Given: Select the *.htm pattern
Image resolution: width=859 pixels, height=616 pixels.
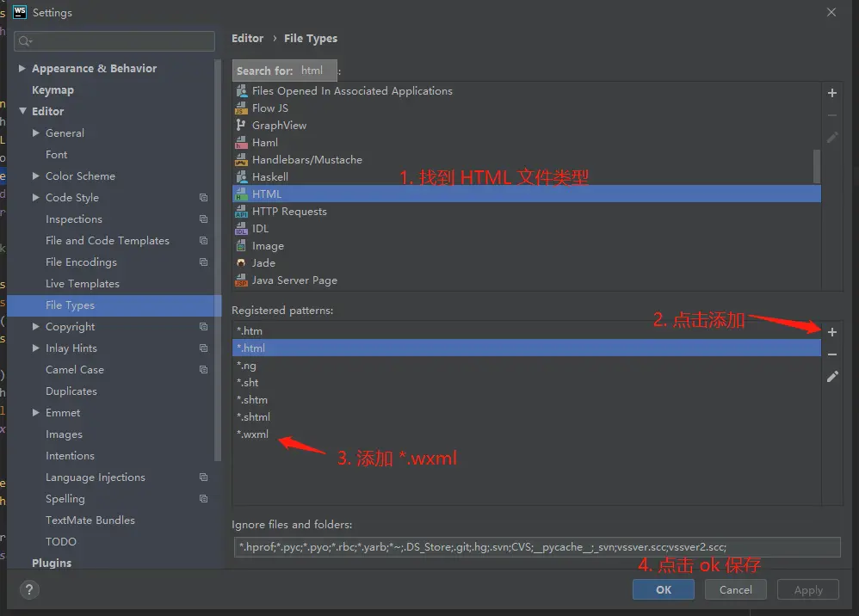Looking at the screenshot, I should 527,330.
